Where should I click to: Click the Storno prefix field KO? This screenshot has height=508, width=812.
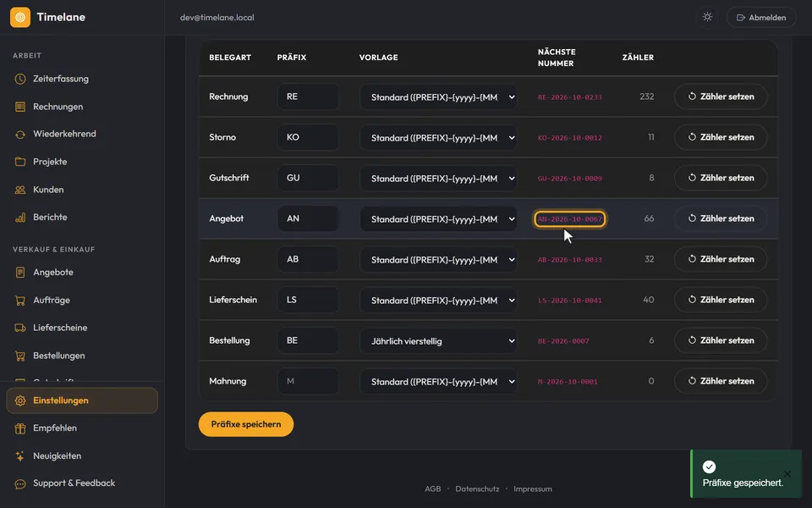308,137
